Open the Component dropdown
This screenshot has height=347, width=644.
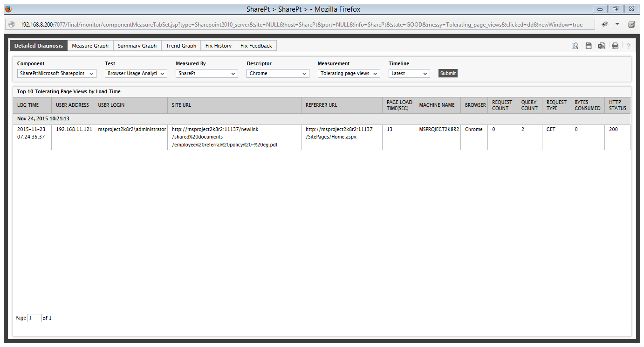(x=57, y=73)
